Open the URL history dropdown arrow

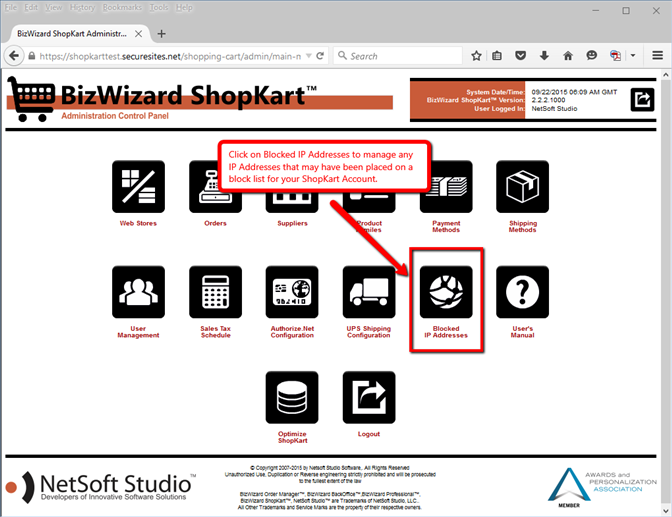point(309,56)
